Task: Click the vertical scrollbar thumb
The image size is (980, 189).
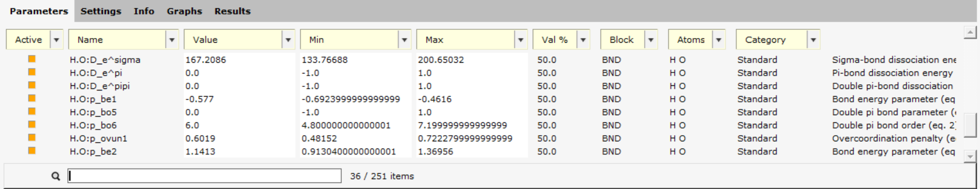Action: 970,125
